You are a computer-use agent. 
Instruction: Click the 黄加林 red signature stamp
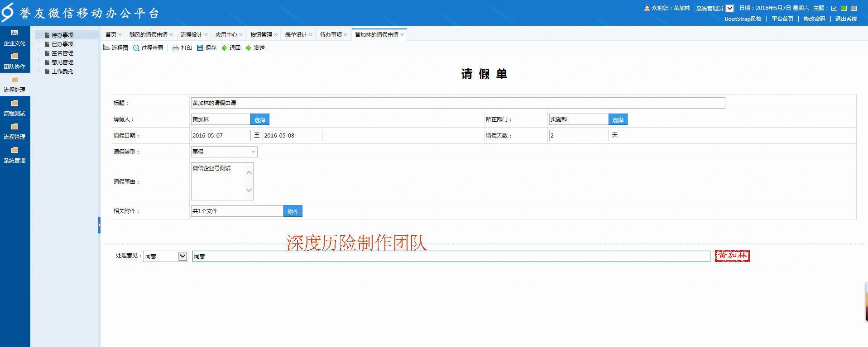[732, 256]
